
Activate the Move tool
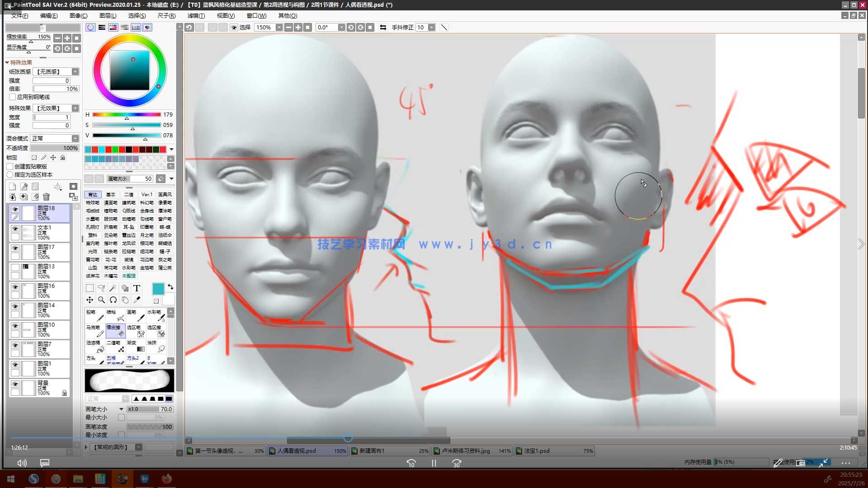90,300
